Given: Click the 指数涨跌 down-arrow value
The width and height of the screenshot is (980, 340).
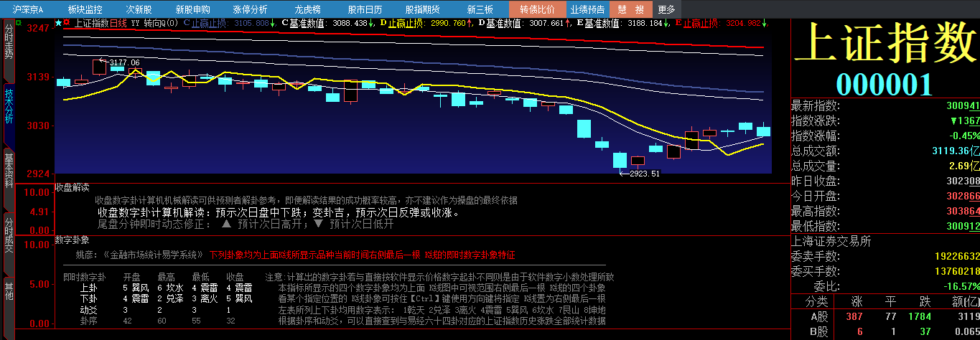Looking at the screenshot, I should [x=964, y=121].
